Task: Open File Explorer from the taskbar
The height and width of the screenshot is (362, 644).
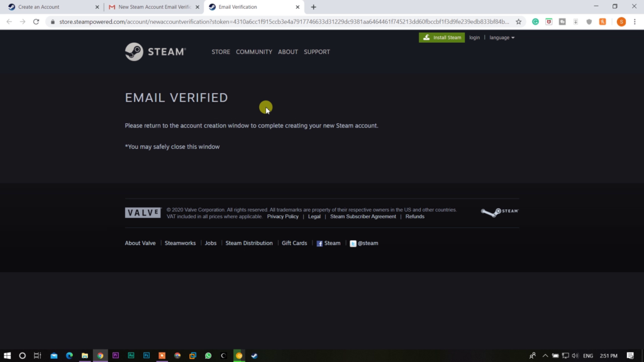Action: click(x=85, y=356)
